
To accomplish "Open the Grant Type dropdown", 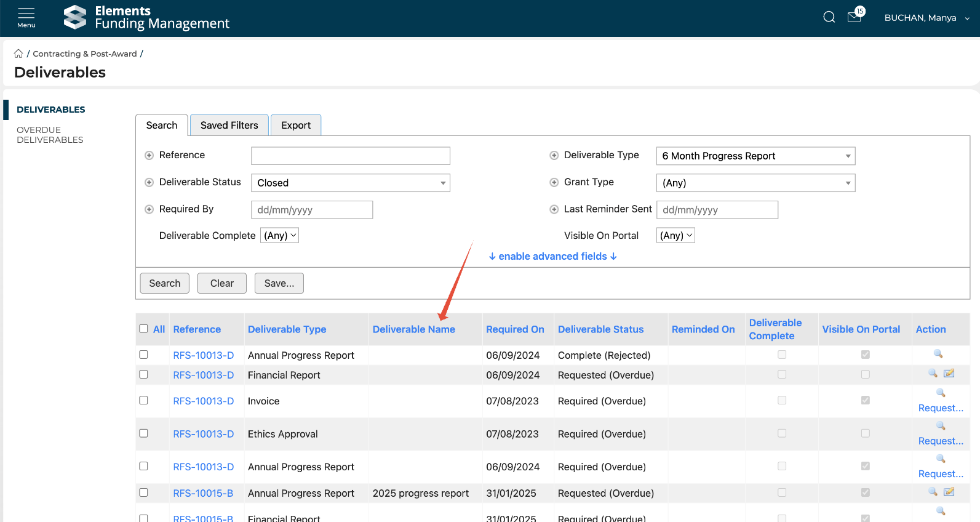I will point(755,183).
